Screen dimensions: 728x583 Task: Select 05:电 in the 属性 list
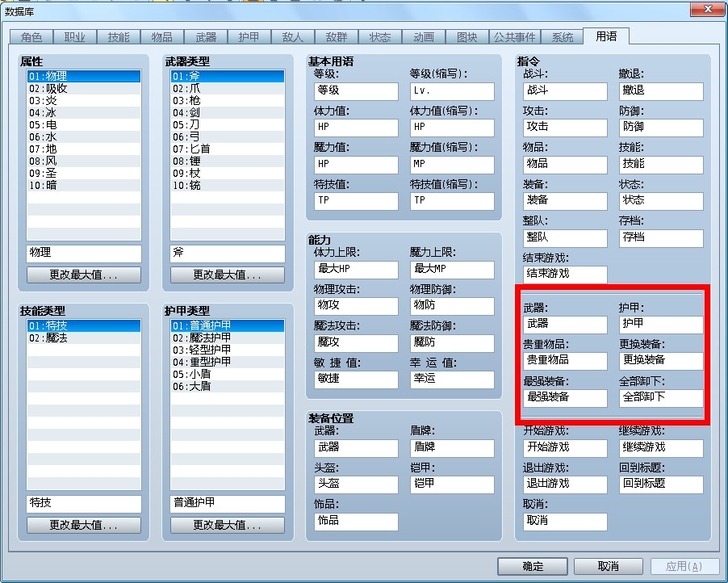84,124
